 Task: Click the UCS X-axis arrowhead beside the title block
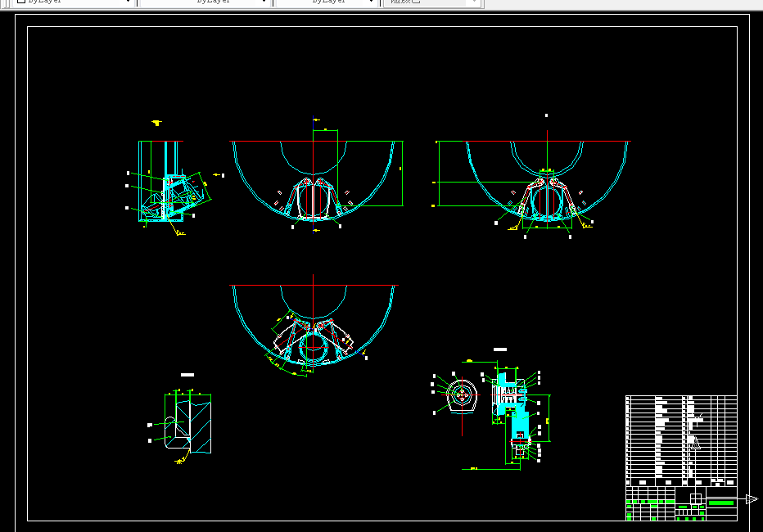pyautogui.click(x=752, y=499)
